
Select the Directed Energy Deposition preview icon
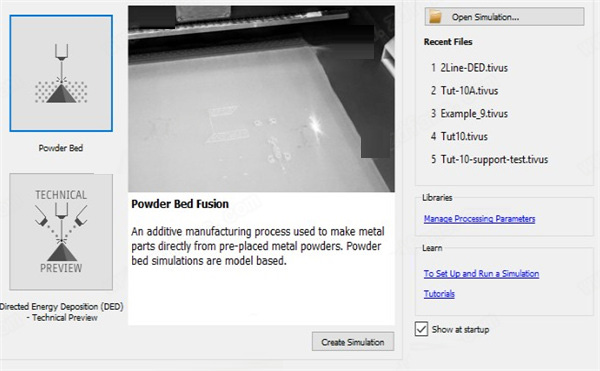click(x=61, y=232)
